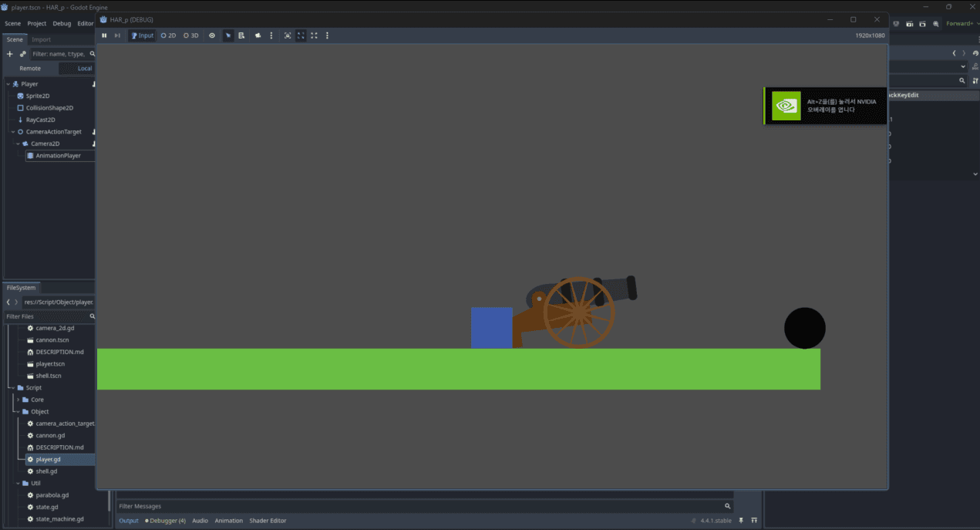
Task: Switch to the Import tab
Action: 41,39
